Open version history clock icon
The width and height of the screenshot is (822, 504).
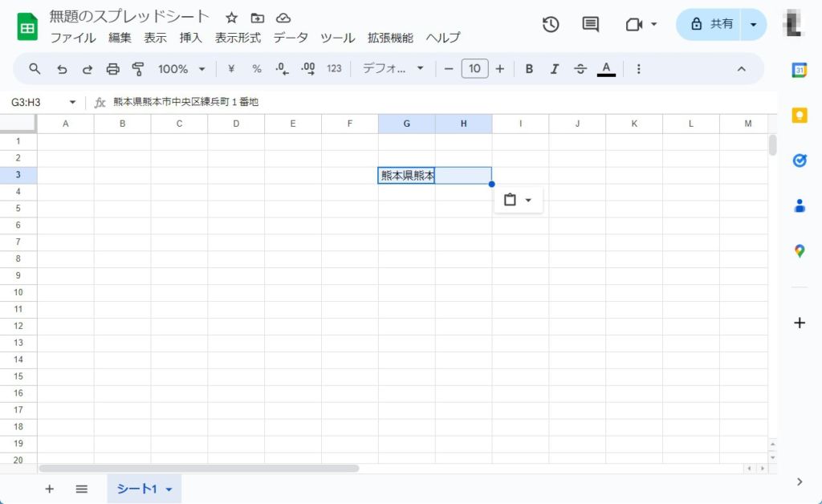pyautogui.click(x=551, y=24)
